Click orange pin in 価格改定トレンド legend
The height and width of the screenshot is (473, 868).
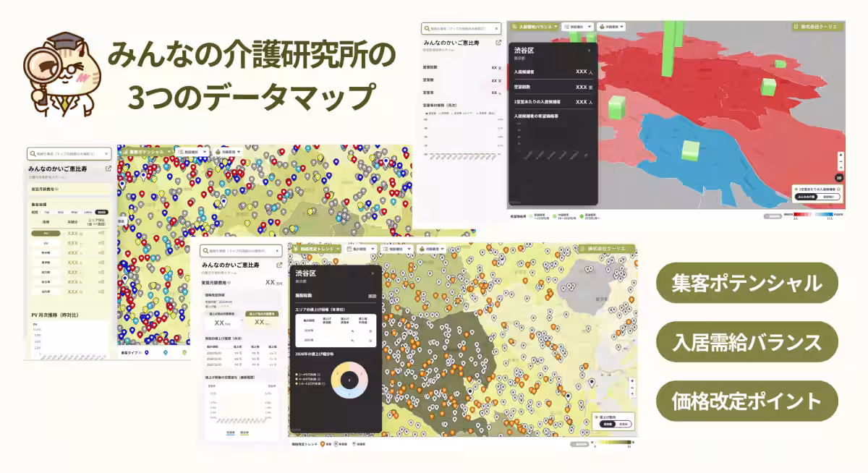323,443
